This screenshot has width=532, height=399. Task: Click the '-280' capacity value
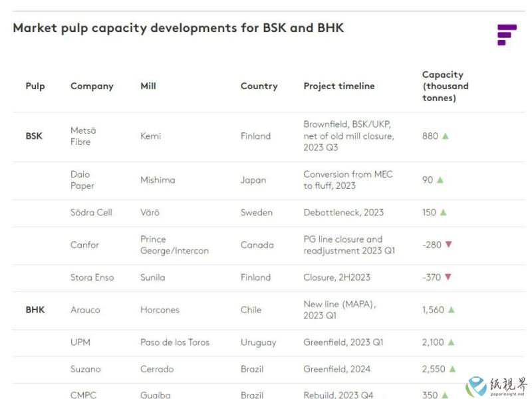tap(432, 245)
